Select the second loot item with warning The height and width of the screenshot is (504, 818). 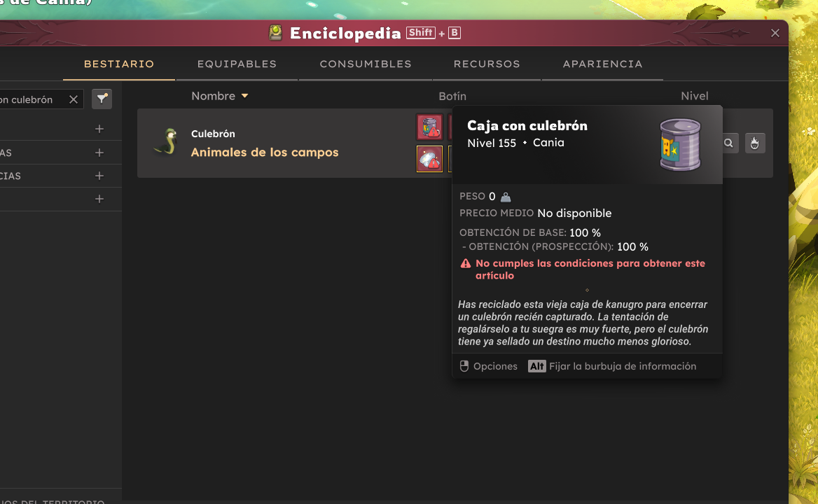(429, 158)
